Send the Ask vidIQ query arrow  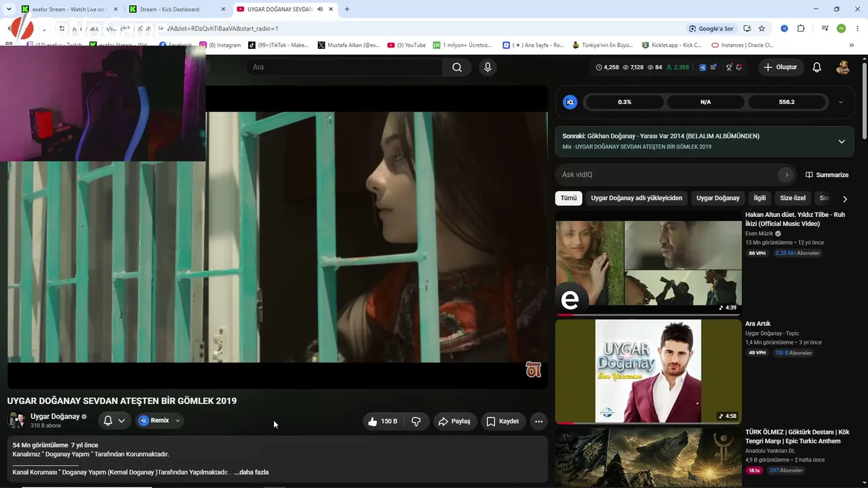tap(786, 175)
